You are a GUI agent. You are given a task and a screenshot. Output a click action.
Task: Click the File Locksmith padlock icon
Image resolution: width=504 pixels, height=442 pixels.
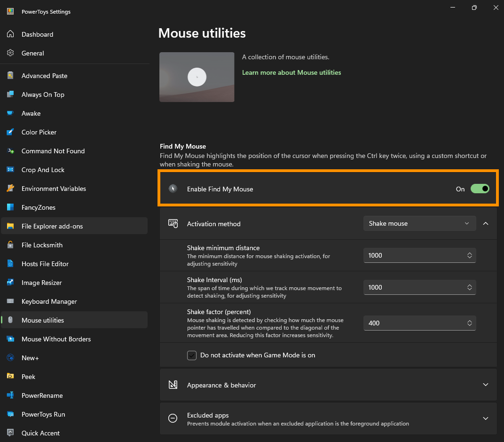coord(10,245)
